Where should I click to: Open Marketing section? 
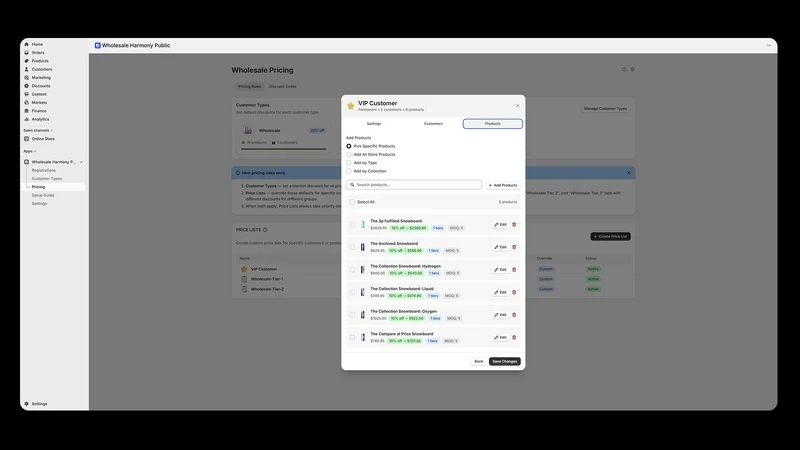point(41,78)
